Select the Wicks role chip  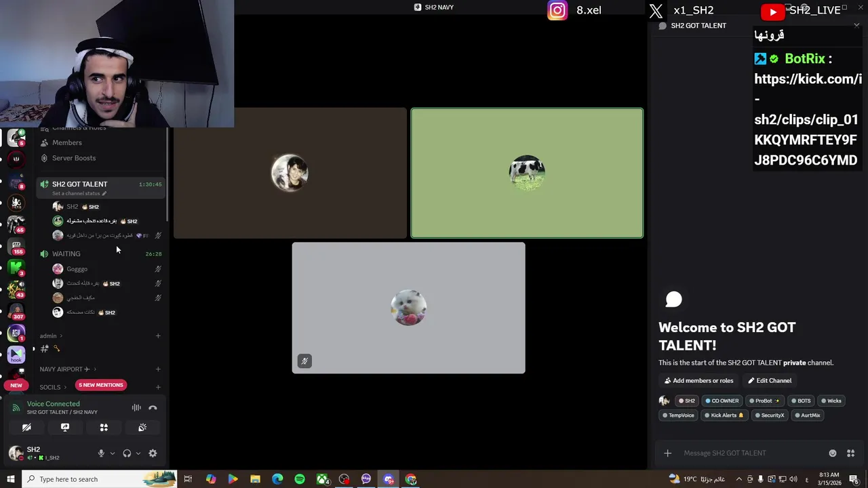coord(831,401)
